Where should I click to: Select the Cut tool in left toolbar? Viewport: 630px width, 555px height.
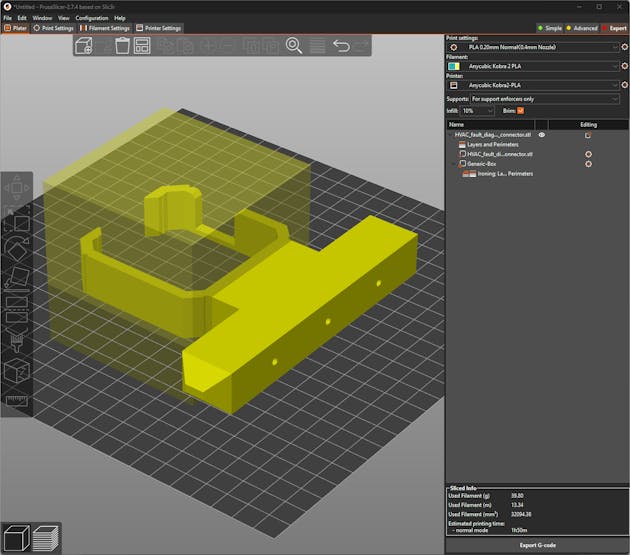click(x=17, y=308)
